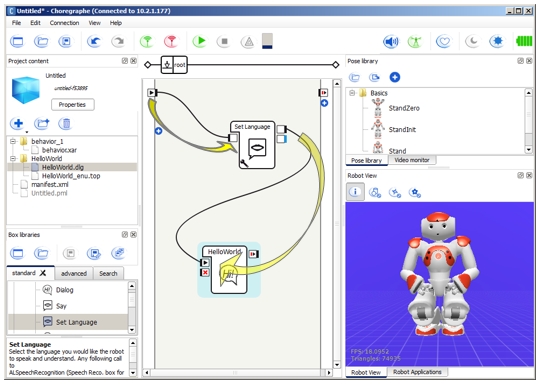Open the Help menu
The height and width of the screenshot is (386, 538).
tap(116, 23)
